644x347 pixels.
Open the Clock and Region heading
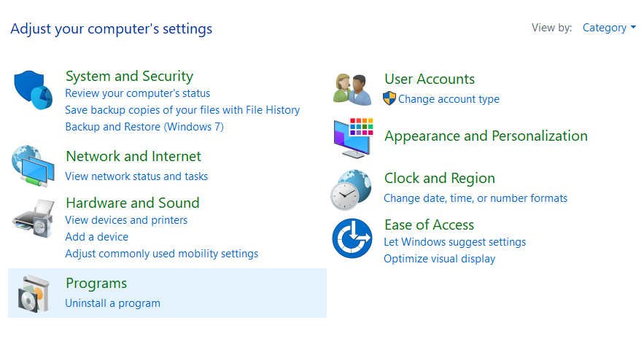coord(440,178)
